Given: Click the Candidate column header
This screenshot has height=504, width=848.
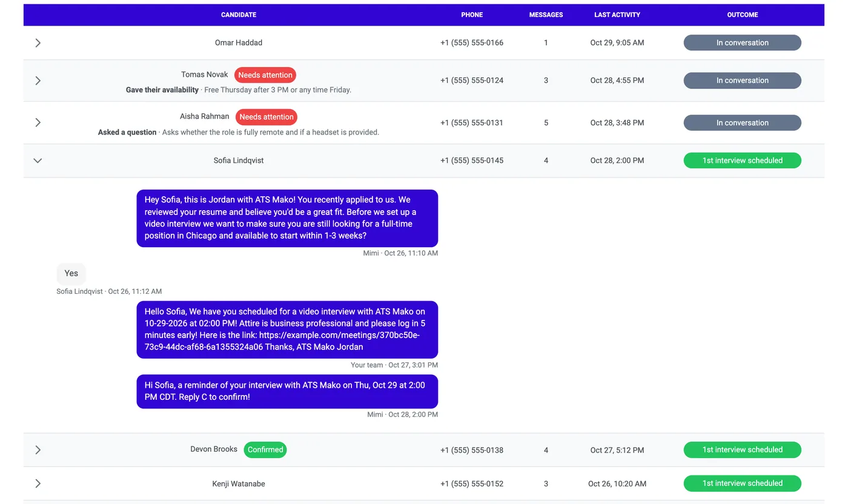Looking at the screenshot, I should click(x=239, y=15).
